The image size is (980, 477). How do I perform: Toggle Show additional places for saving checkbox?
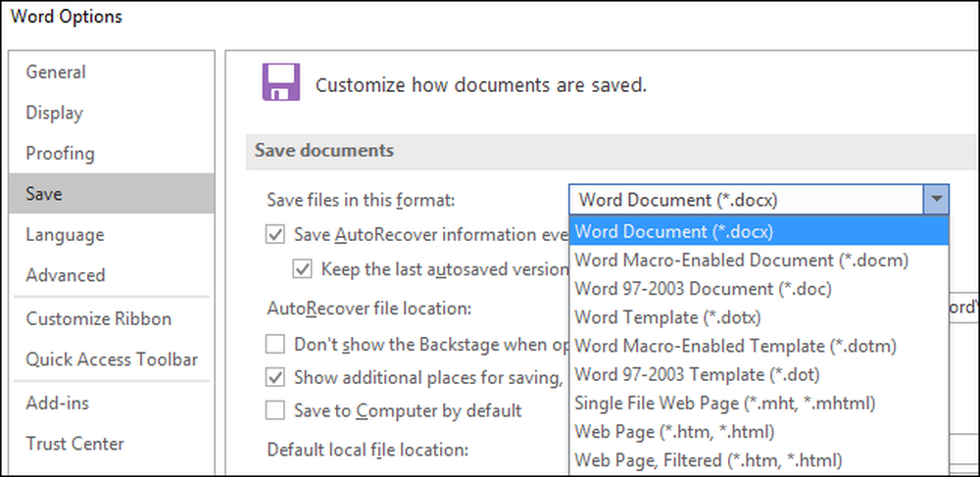tap(275, 378)
